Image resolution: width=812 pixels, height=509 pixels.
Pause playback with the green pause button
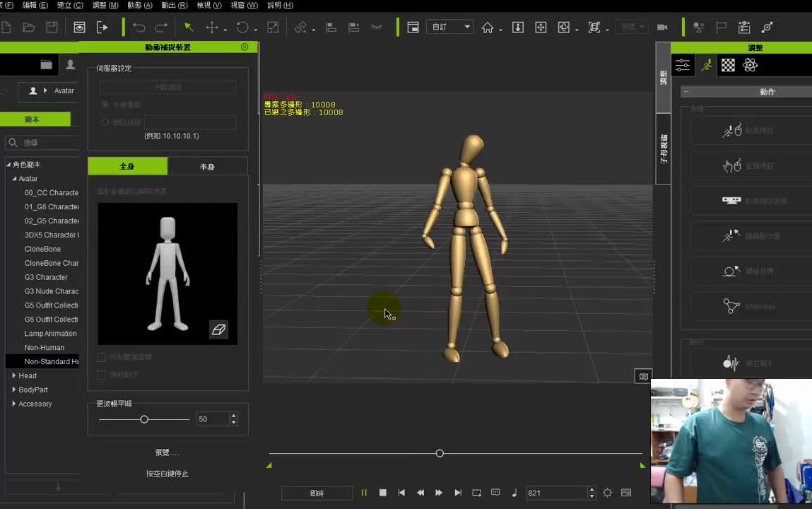click(364, 493)
